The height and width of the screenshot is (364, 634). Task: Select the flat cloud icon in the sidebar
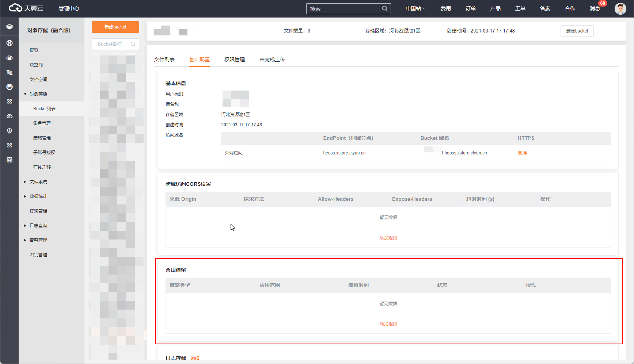(x=10, y=58)
